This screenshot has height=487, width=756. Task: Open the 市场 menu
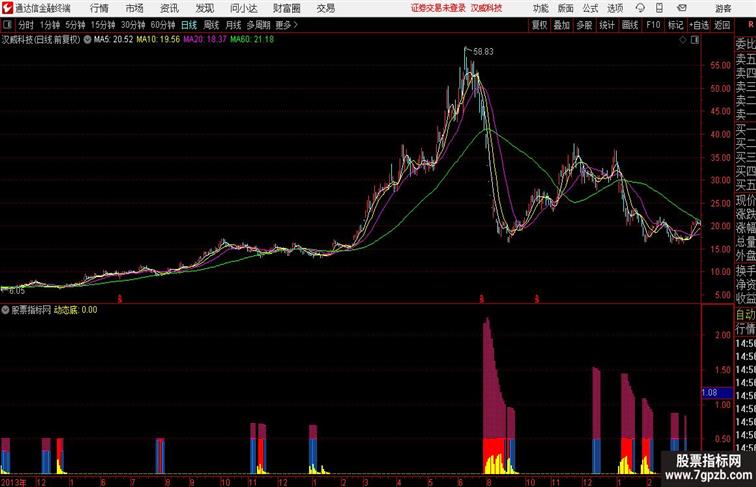click(135, 8)
